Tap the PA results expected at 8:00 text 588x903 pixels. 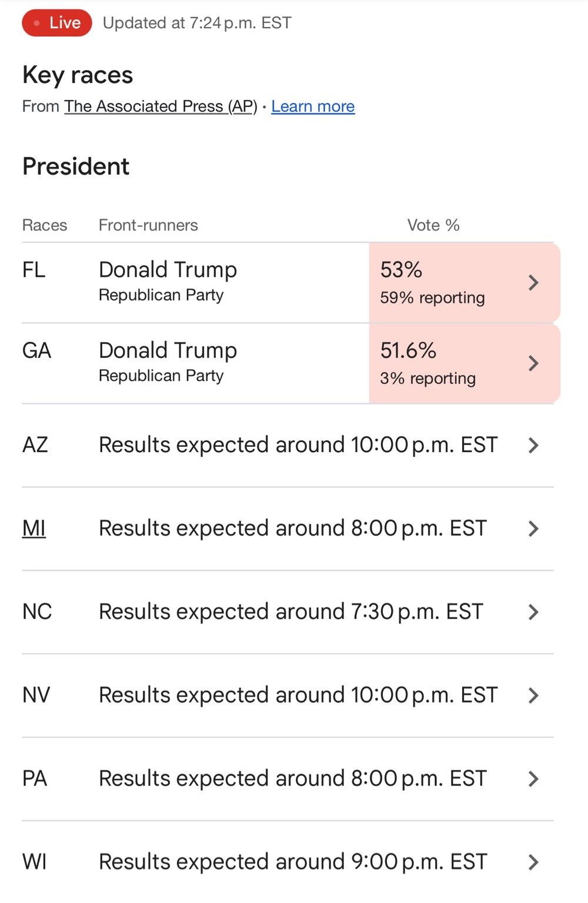(x=293, y=779)
